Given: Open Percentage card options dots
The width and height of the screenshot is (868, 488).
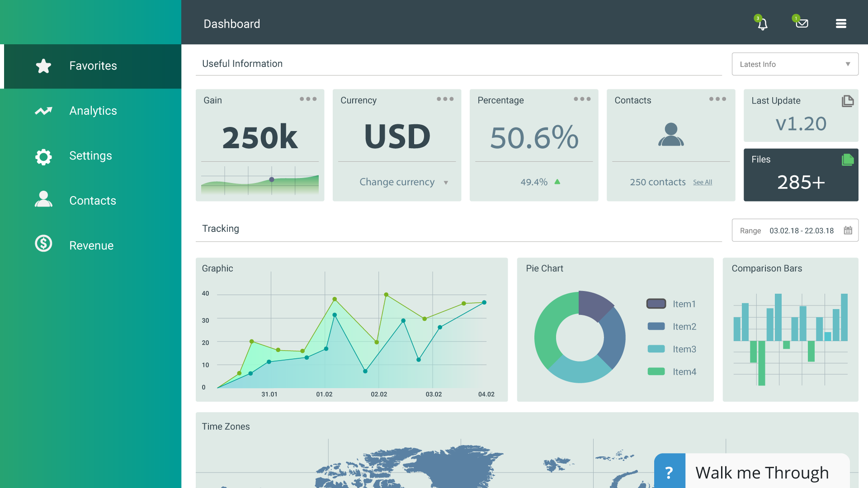Looking at the screenshot, I should click(x=582, y=99).
